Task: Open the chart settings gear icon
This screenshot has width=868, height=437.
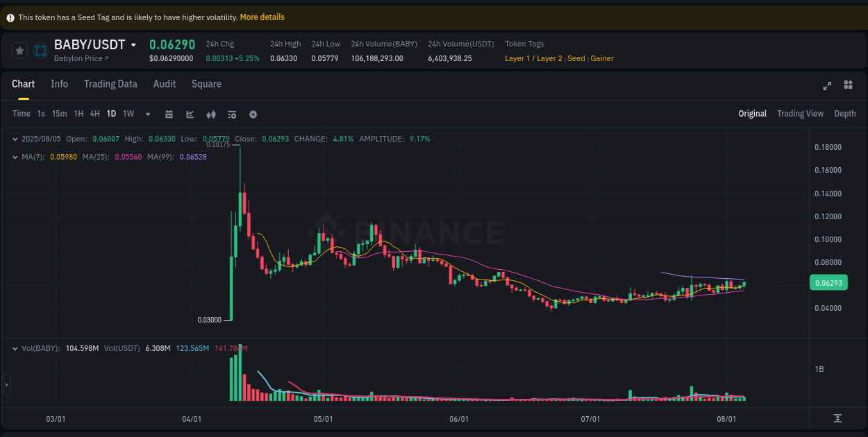Action: [x=253, y=114]
